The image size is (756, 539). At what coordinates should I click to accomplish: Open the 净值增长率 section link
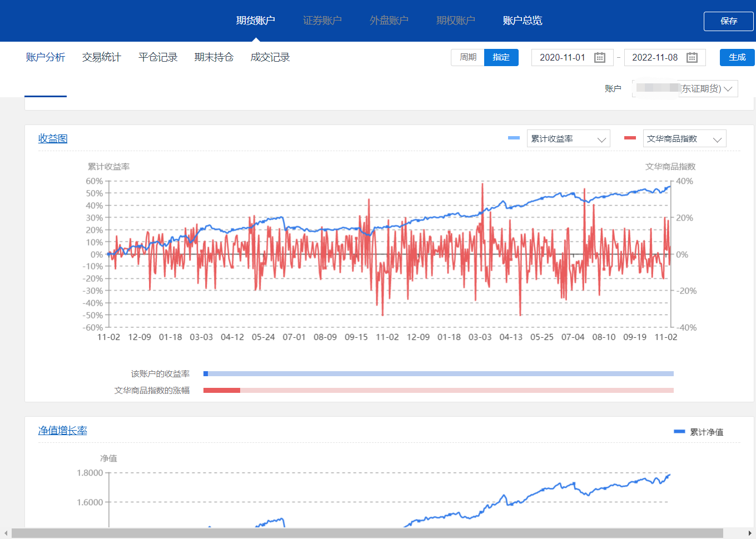click(x=62, y=431)
